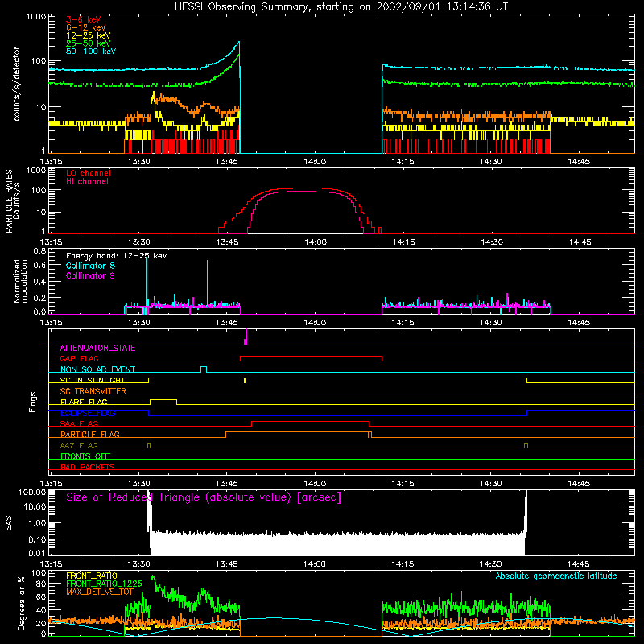This screenshot has width=644, height=644.
Task: Click the 'ECLIPSE_FLAG' flag label
Action: point(88,413)
